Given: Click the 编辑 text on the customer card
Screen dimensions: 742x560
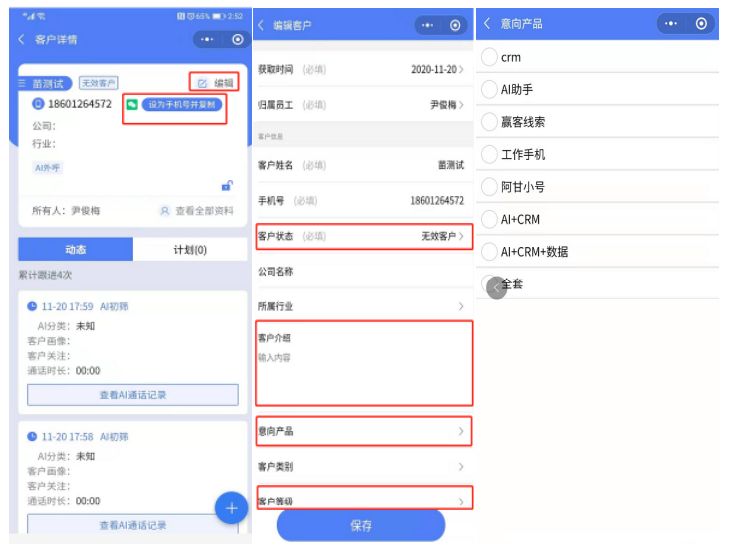Looking at the screenshot, I should (x=223, y=83).
